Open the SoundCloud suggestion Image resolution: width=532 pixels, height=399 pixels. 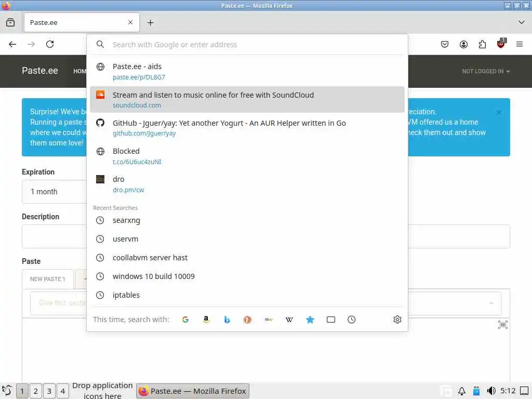(x=247, y=100)
